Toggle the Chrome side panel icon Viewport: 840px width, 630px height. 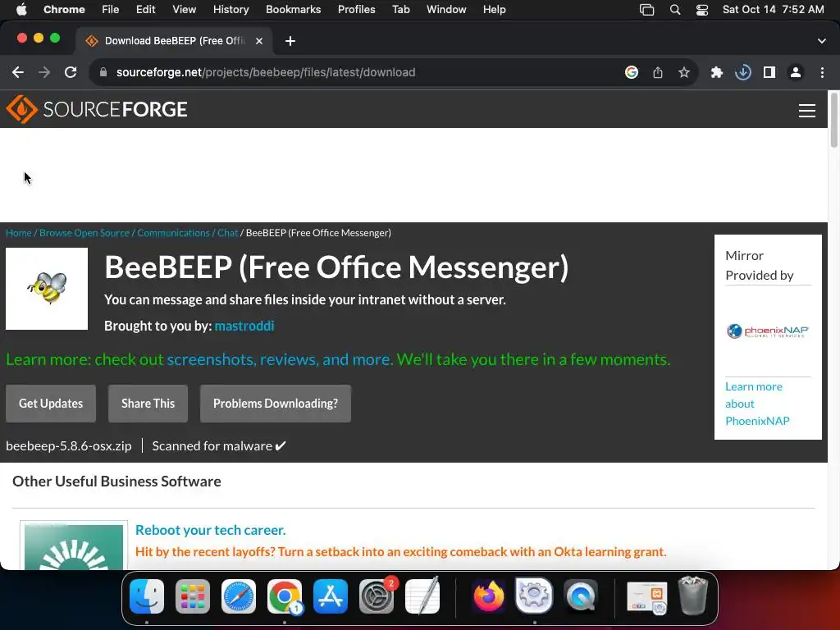(769, 72)
